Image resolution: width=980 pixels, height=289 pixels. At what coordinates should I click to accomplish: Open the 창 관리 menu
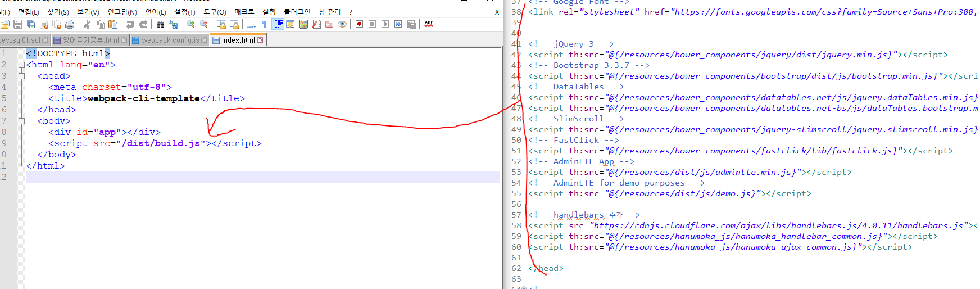coord(329,12)
